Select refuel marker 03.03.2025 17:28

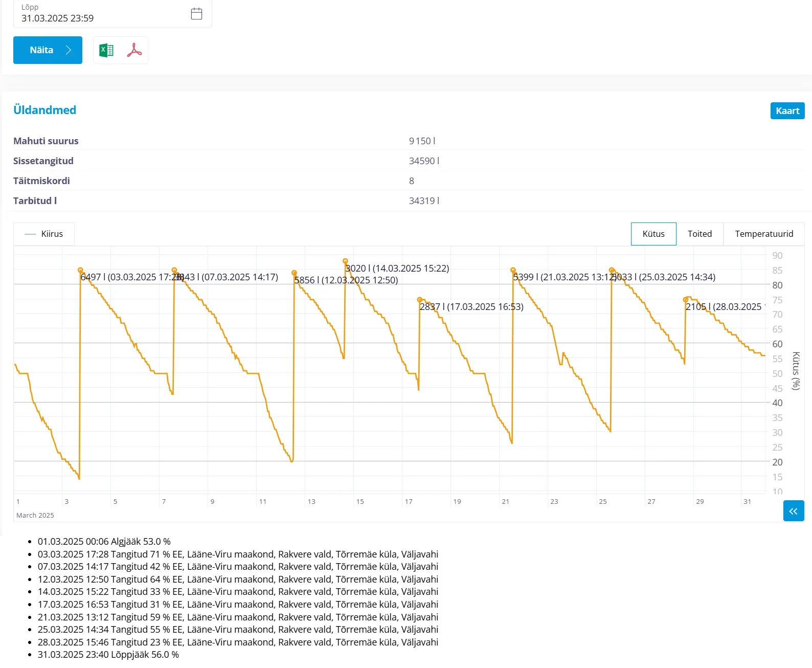tap(80, 270)
